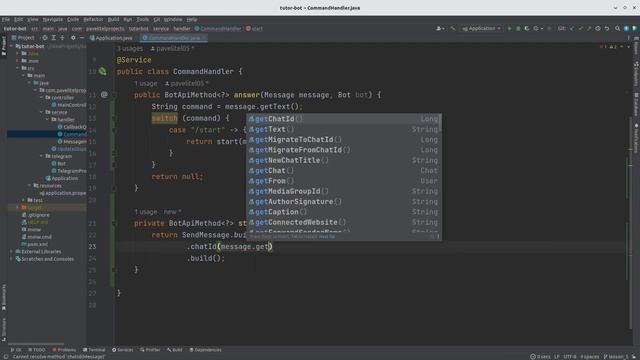The image size is (640, 360).
Task: Click the Build project hammer icon
Action: tap(453, 29)
